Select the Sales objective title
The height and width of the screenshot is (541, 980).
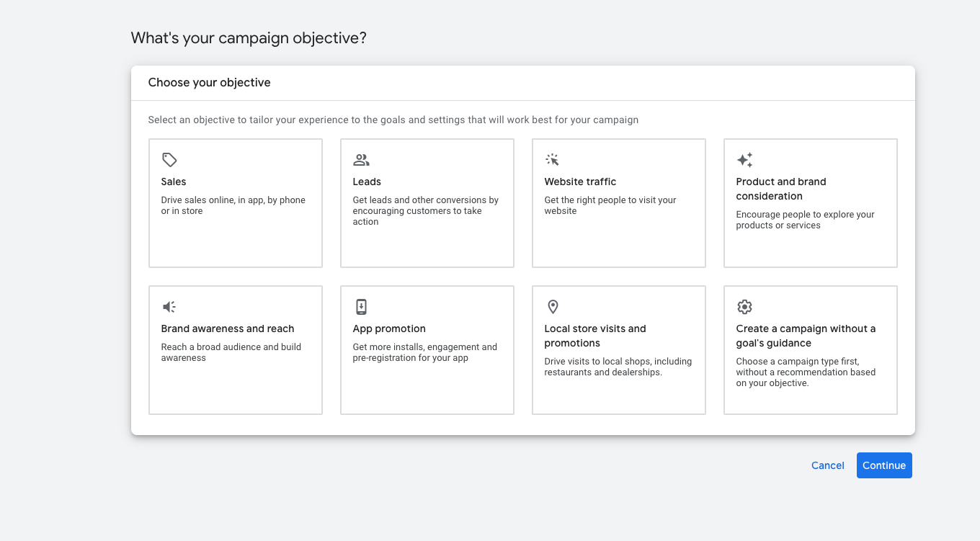coord(174,182)
